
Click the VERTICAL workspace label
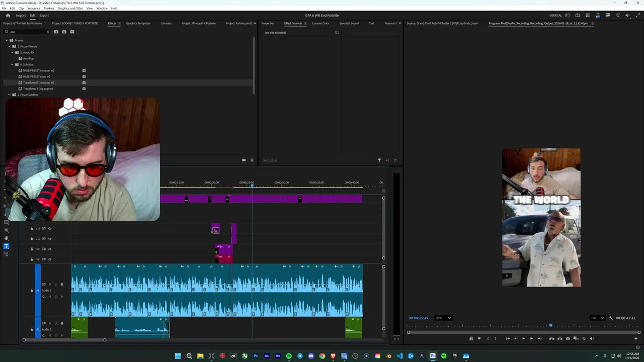[555, 16]
